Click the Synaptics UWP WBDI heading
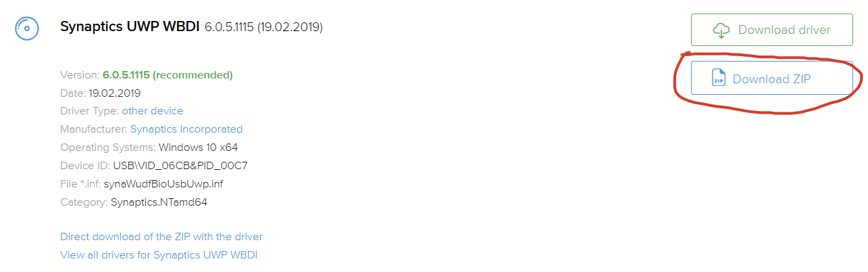Screen dimensions: 868x272 click(x=130, y=27)
